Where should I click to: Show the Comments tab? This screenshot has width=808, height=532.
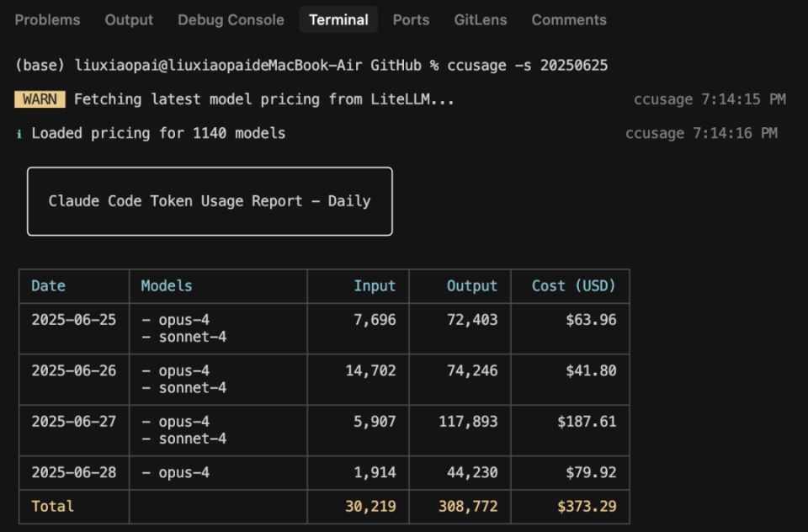569,19
